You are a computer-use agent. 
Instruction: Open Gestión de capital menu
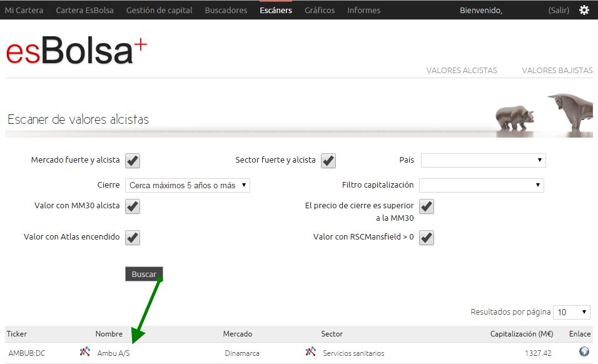point(160,10)
